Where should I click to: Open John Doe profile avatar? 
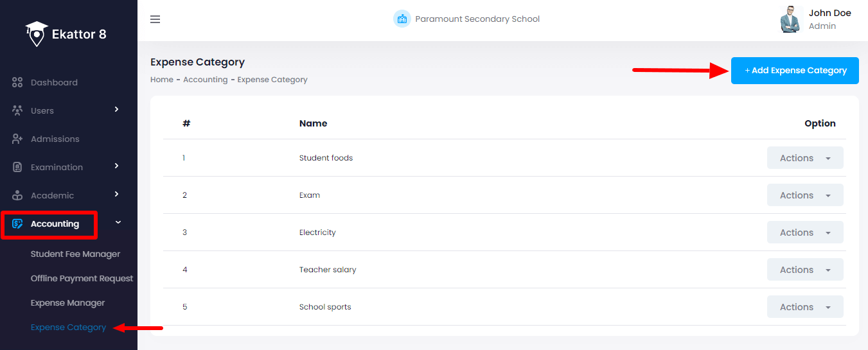[x=790, y=19]
